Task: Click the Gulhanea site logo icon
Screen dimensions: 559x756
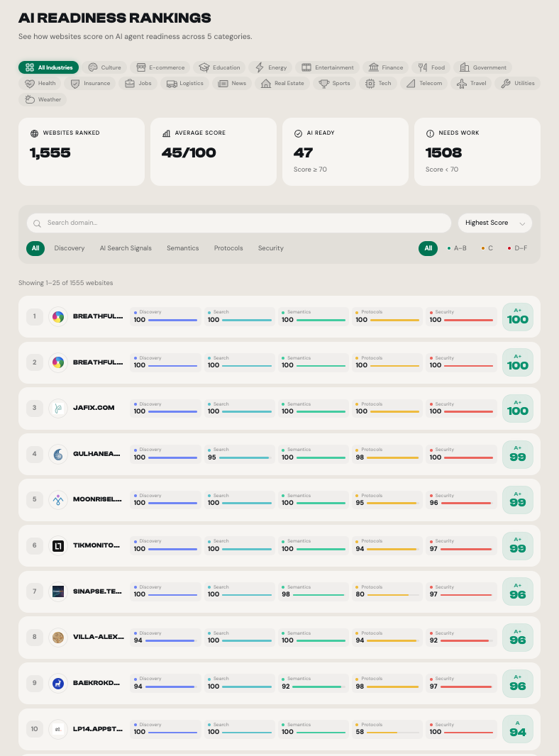Action: tap(58, 454)
